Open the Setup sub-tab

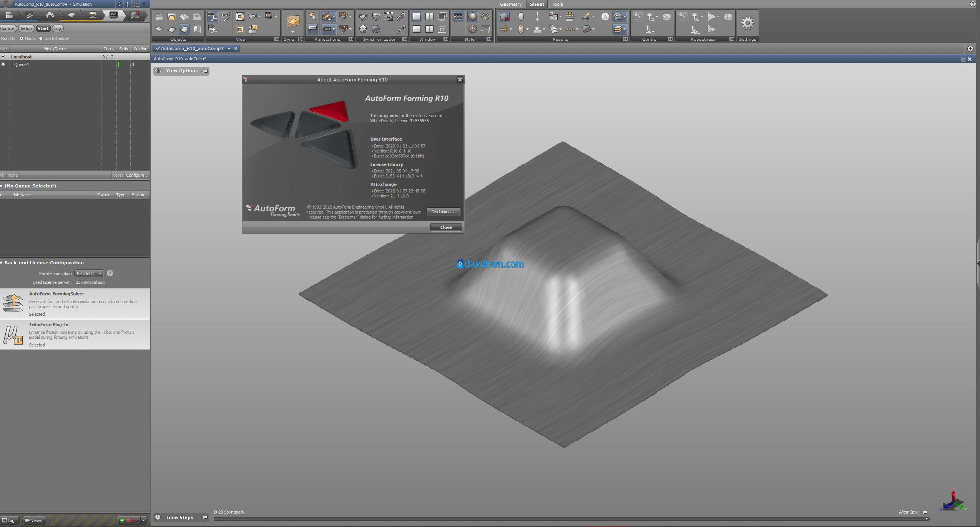[26, 28]
